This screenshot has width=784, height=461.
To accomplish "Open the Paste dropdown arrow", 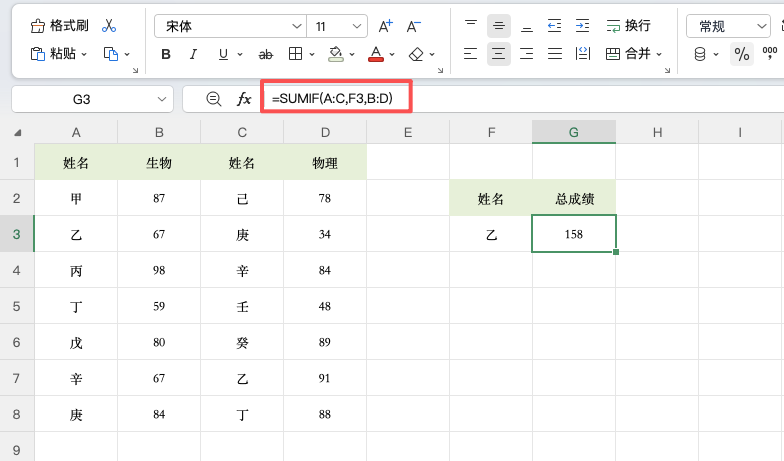I will 84,54.
